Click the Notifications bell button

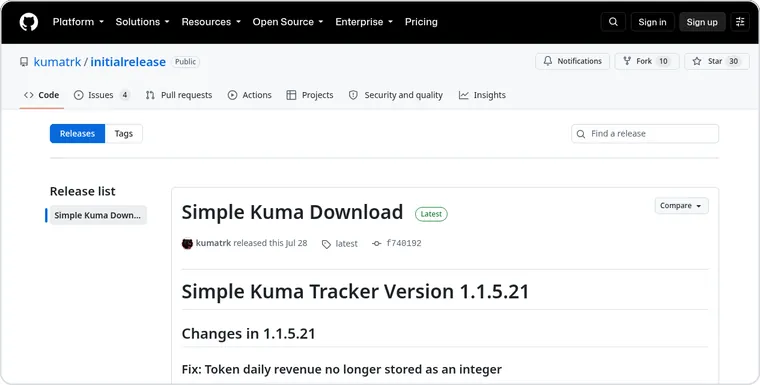[572, 61]
